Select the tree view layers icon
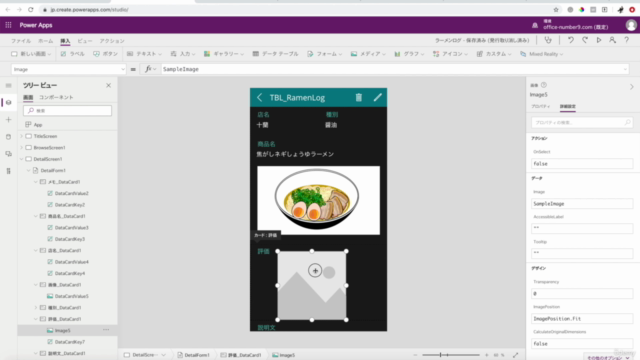640x360 pixels. [x=9, y=102]
